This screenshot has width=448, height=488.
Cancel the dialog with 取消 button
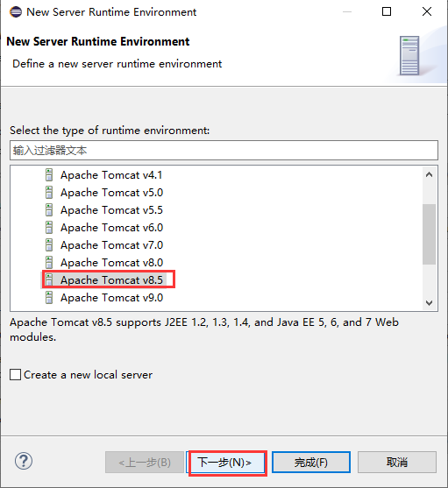coord(397,463)
